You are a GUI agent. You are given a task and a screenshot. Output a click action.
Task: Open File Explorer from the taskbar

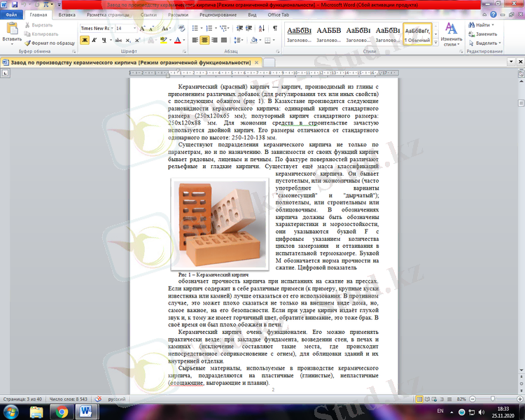[x=36, y=412]
